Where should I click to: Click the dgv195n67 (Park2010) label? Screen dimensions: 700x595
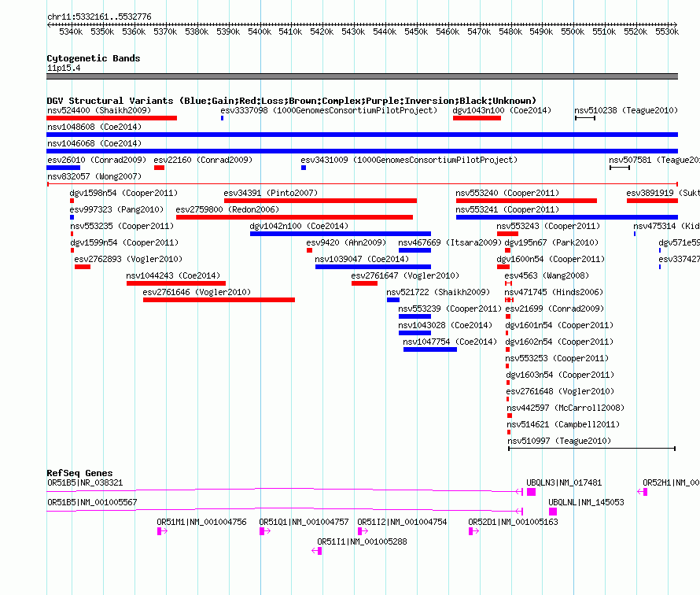pos(551,242)
